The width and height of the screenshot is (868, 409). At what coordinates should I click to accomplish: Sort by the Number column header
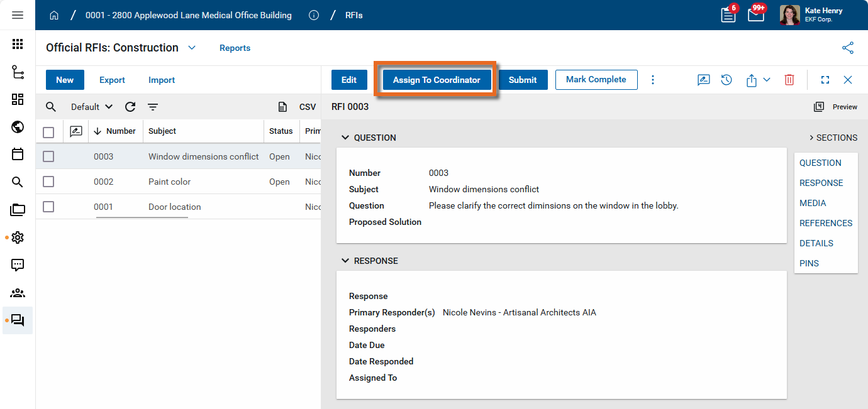pyautogui.click(x=120, y=131)
